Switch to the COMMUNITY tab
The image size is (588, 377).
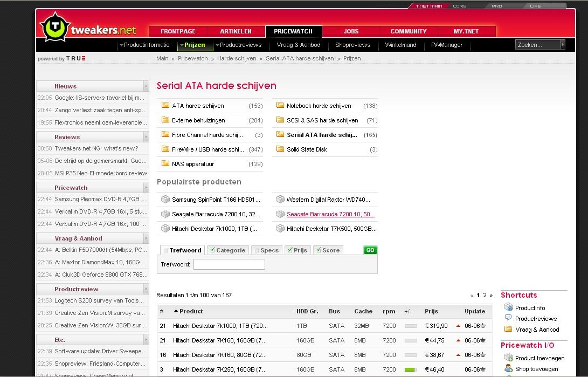[409, 31]
